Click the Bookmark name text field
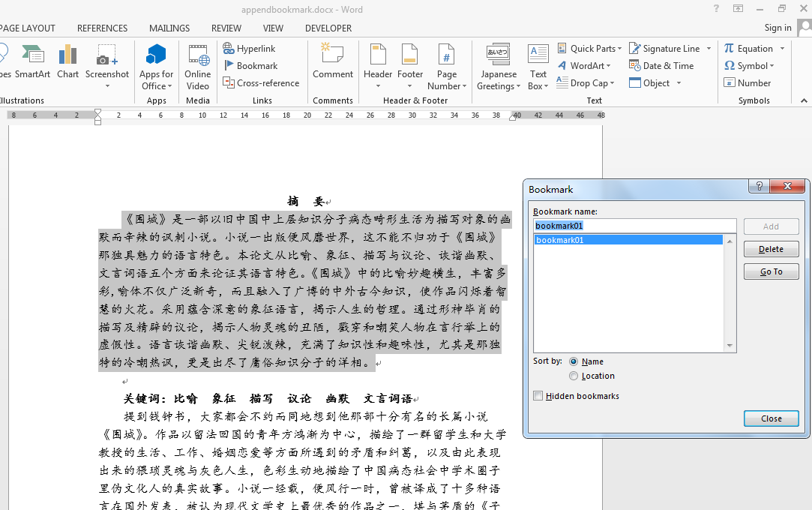 635,226
